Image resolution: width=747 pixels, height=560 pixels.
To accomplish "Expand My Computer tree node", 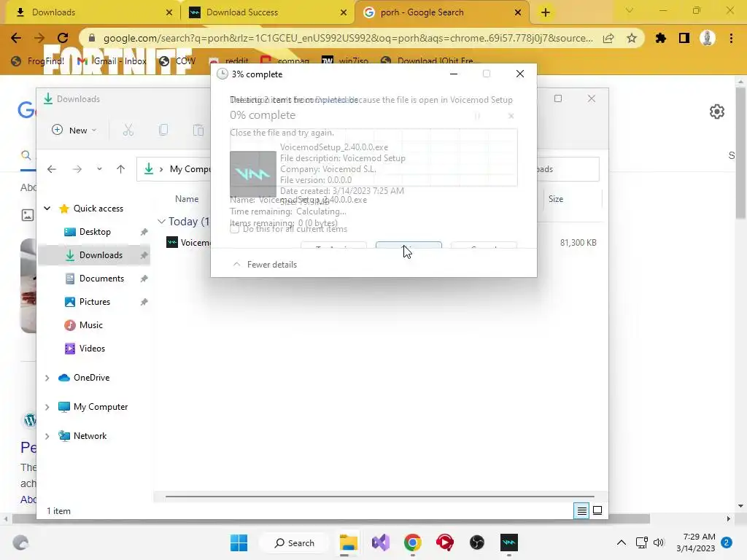I will 47,407.
